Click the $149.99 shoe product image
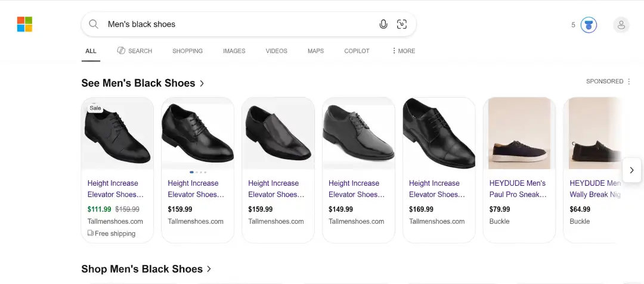 pos(358,133)
